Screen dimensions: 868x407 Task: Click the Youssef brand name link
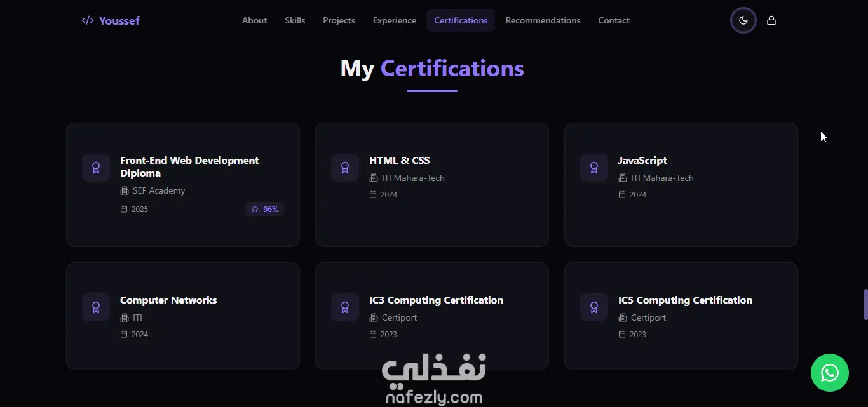tap(119, 20)
